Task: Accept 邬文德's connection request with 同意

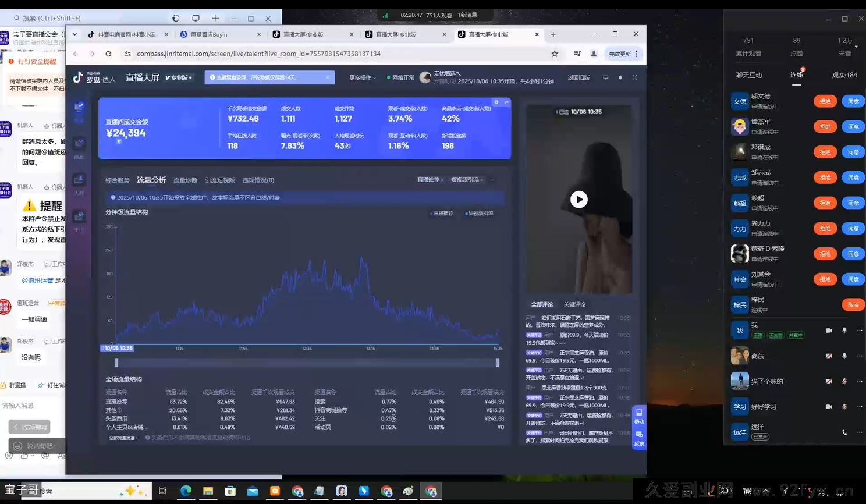Action: pos(853,101)
